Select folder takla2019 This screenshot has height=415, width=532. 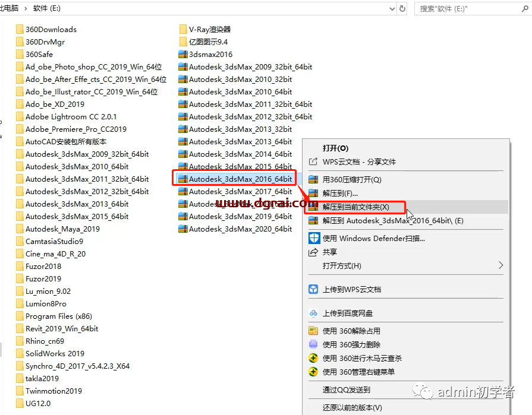[x=42, y=379]
